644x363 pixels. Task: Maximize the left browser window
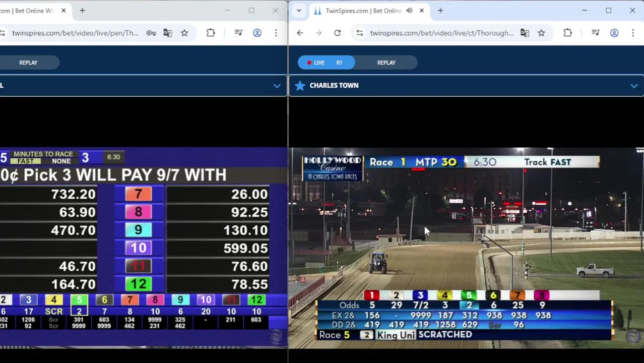251,11
